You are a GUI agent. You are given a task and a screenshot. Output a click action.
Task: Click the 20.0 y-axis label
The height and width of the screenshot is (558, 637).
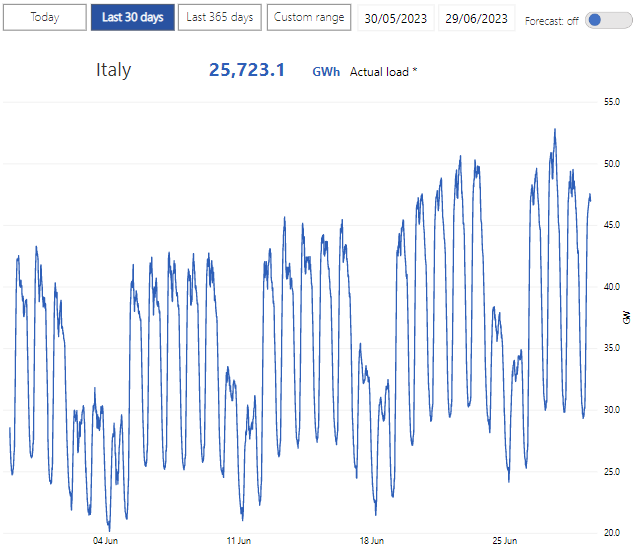point(612,533)
